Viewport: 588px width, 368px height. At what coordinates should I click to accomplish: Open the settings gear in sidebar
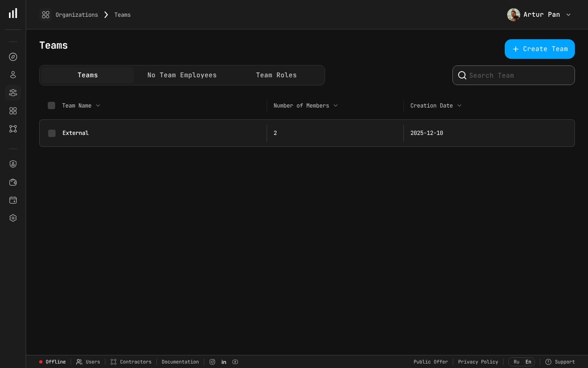click(13, 218)
